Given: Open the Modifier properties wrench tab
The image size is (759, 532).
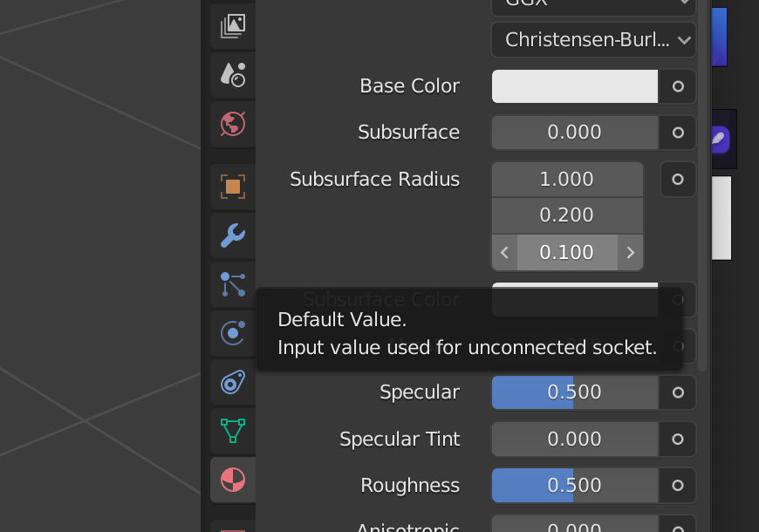Looking at the screenshot, I should 233,235.
